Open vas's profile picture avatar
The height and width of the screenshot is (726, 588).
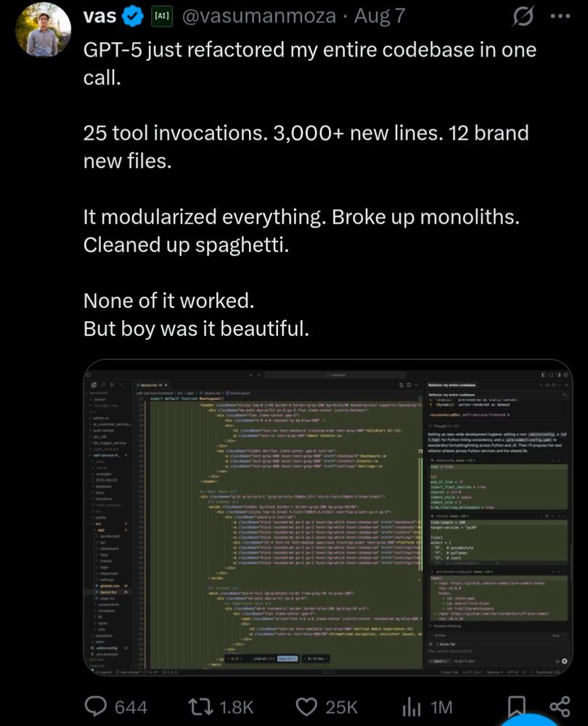(x=44, y=29)
